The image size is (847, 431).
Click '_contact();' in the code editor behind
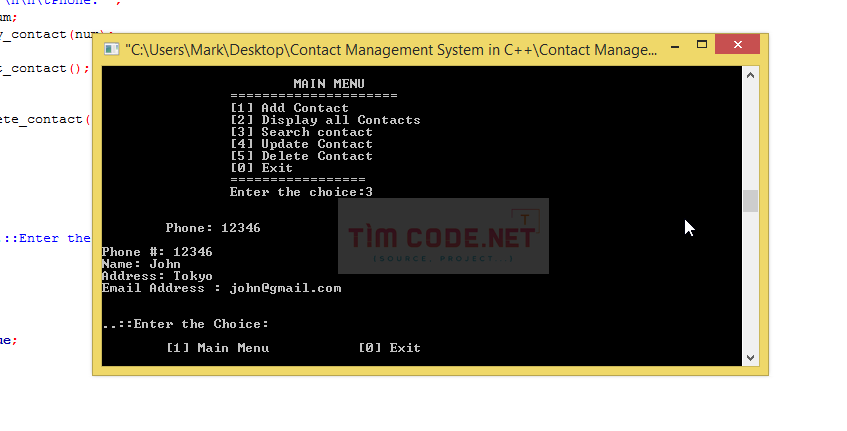point(45,69)
